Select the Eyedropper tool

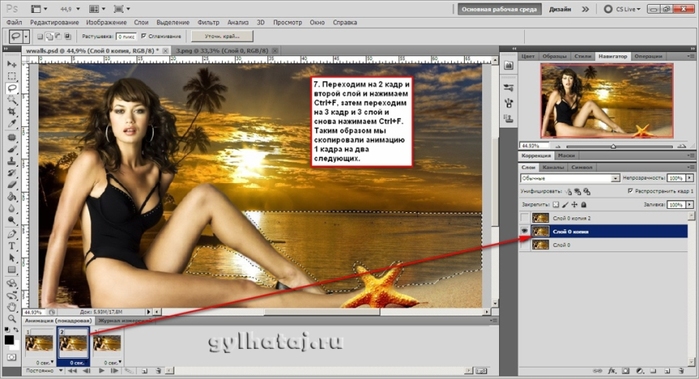12,124
